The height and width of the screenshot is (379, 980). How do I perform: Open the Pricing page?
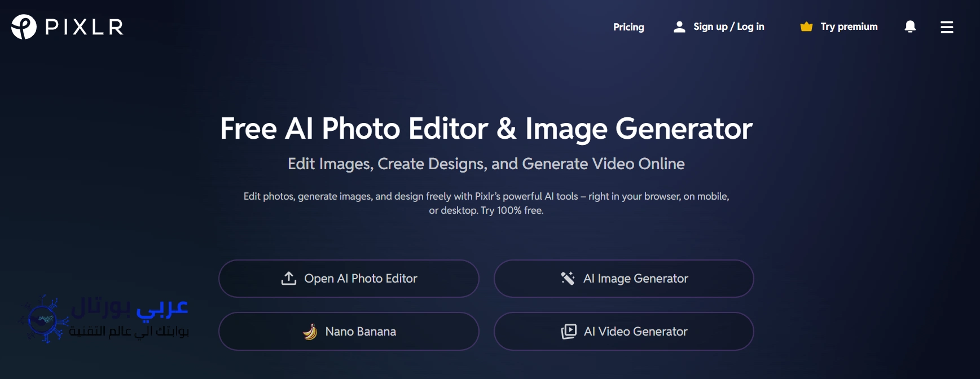[629, 27]
